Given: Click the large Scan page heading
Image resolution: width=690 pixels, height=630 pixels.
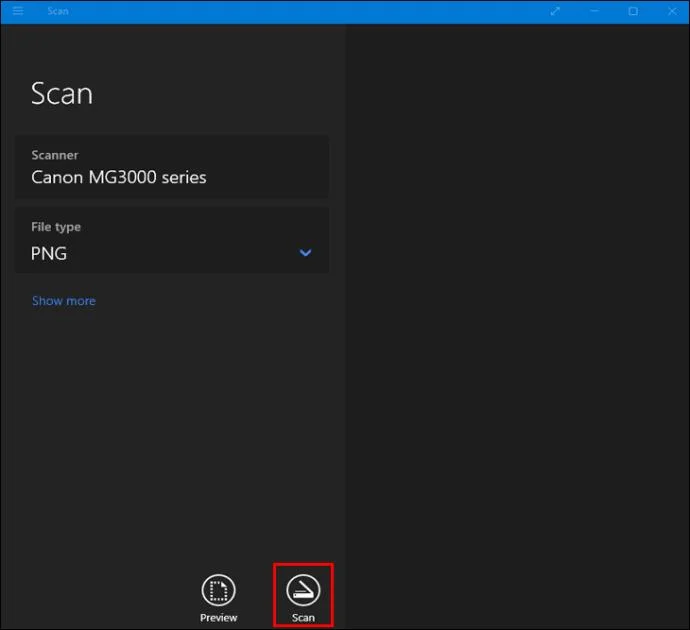Looking at the screenshot, I should [x=62, y=94].
